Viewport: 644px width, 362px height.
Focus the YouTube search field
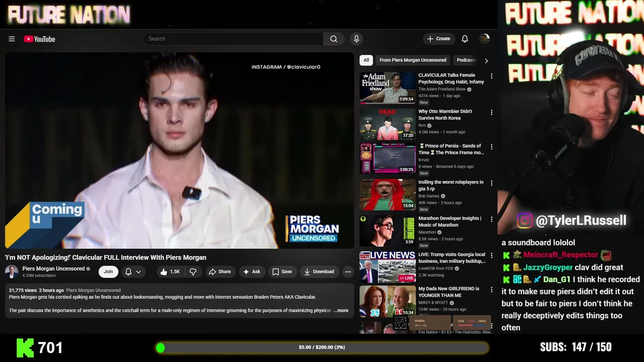click(x=233, y=39)
